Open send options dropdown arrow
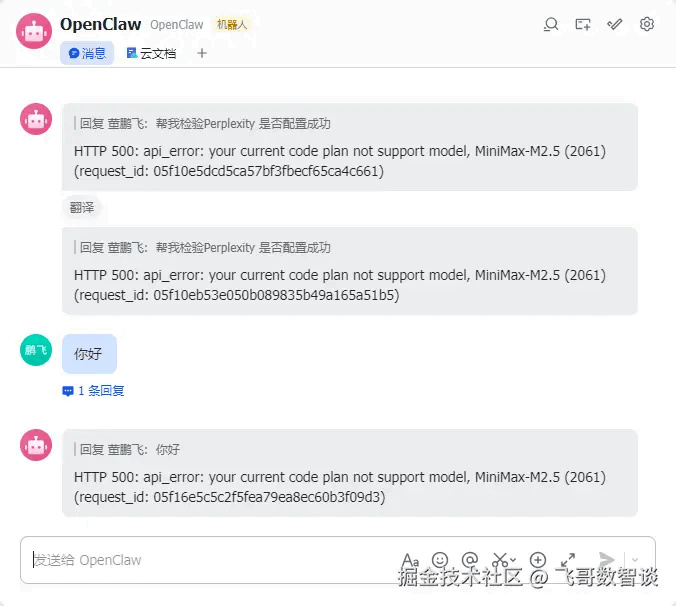 click(635, 560)
